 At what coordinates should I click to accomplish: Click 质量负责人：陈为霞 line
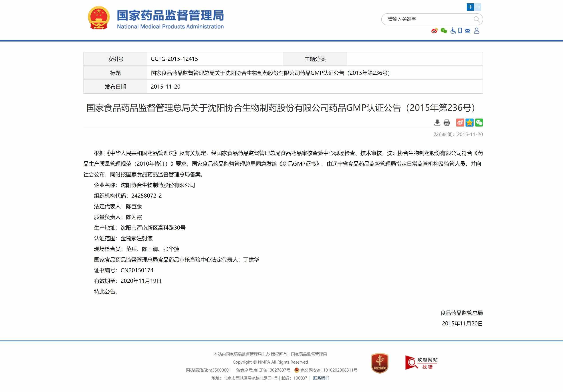pyautogui.click(x=118, y=217)
